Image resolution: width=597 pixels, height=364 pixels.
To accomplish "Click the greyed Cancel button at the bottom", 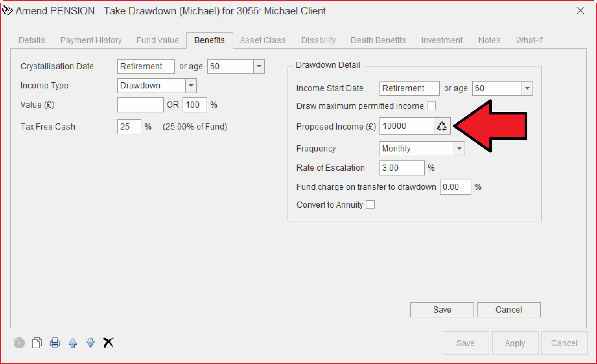I will coord(564,343).
